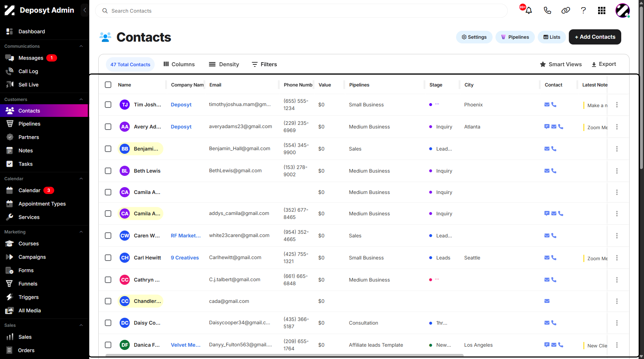Open the user profile avatar
The image size is (644, 359).
pyautogui.click(x=623, y=10)
